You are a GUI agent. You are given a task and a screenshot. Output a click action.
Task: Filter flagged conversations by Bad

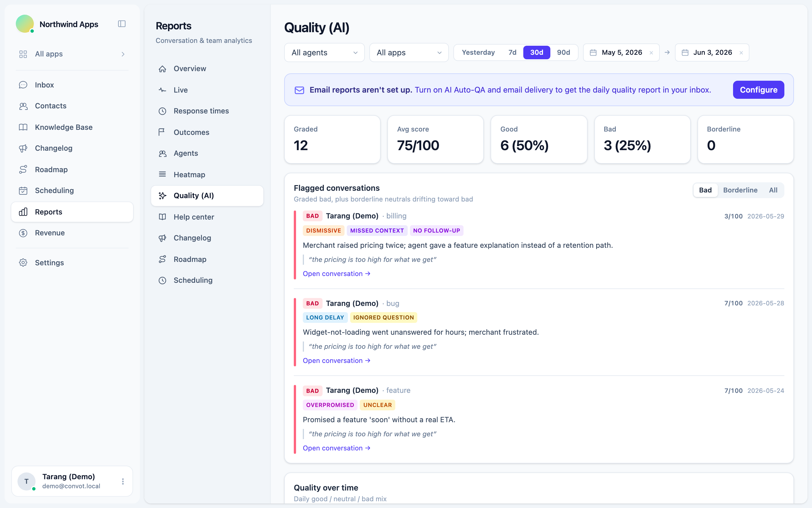click(705, 190)
